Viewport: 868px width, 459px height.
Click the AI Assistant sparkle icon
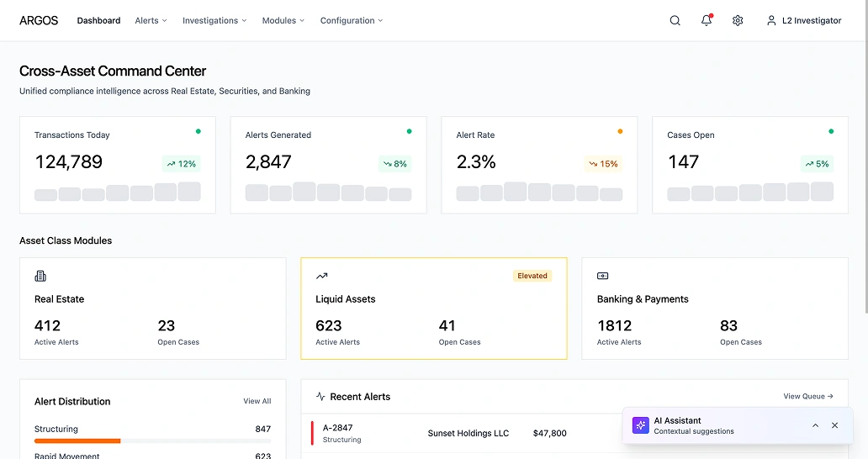click(641, 425)
